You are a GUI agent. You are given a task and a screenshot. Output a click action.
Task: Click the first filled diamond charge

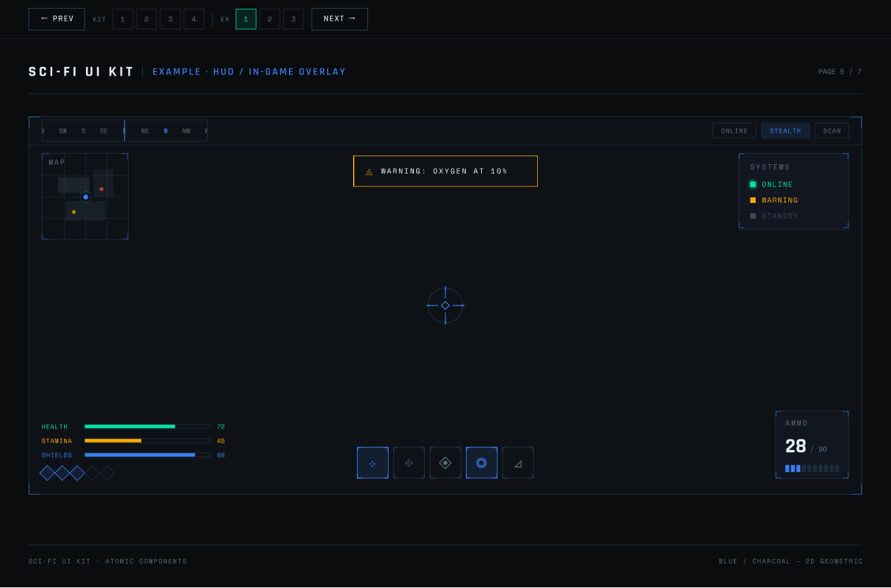(47, 473)
